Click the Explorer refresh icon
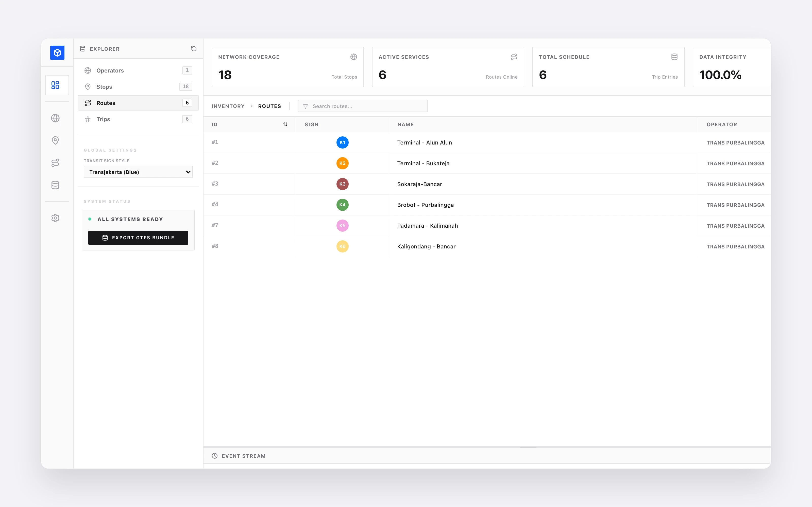 click(x=194, y=49)
